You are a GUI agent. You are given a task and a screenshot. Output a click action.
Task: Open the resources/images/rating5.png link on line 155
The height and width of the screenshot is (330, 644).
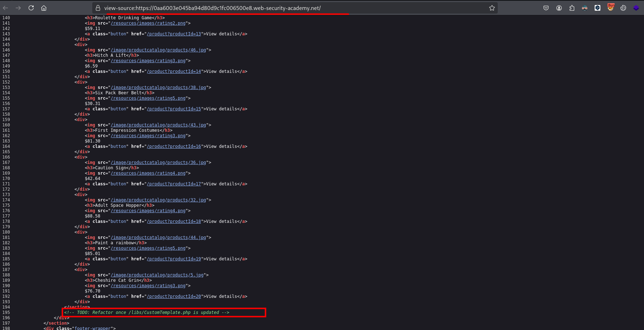point(148,98)
